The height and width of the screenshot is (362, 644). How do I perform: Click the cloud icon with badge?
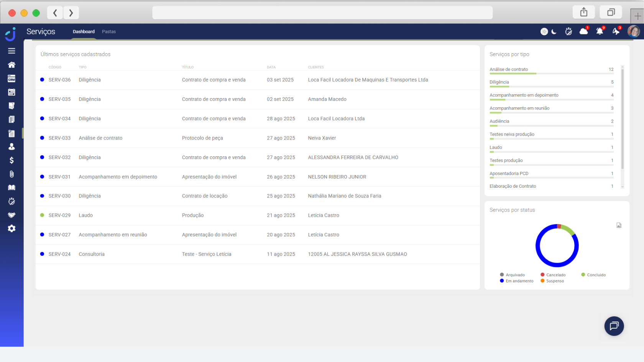[583, 31]
